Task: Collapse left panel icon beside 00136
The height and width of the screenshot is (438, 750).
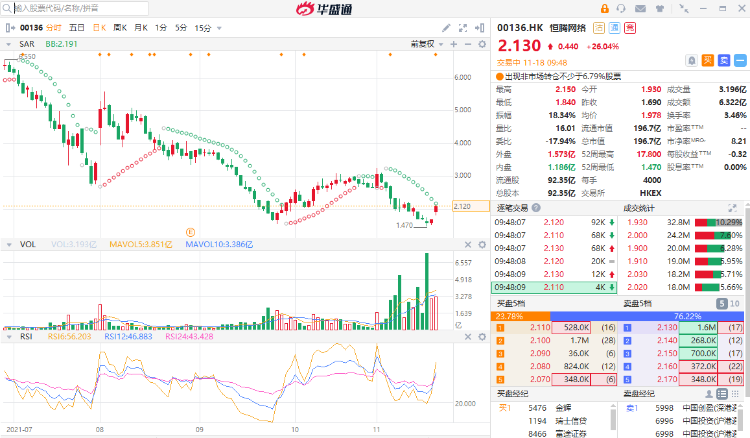Action: pos(10,28)
